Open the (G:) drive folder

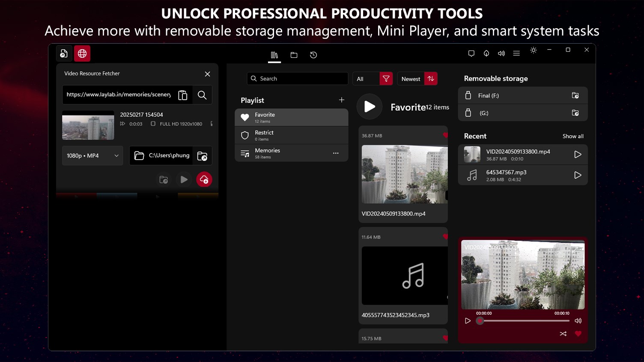pos(575,113)
